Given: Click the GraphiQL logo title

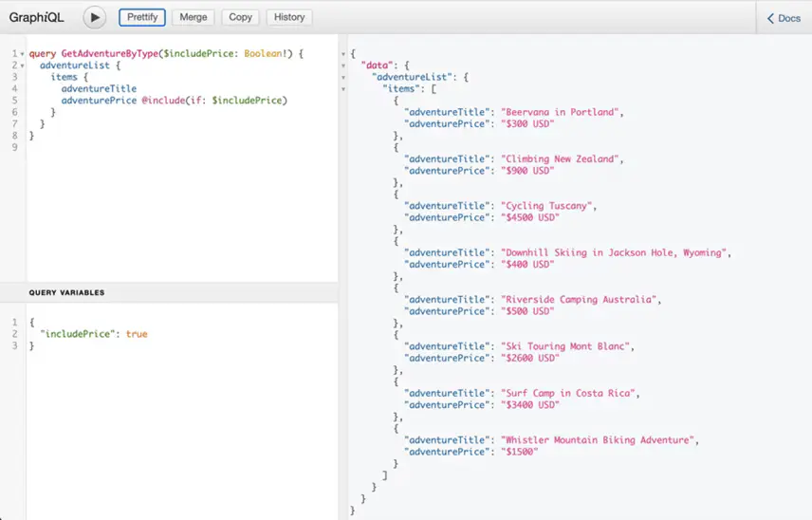Looking at the screenshot, I should (37, 17).
